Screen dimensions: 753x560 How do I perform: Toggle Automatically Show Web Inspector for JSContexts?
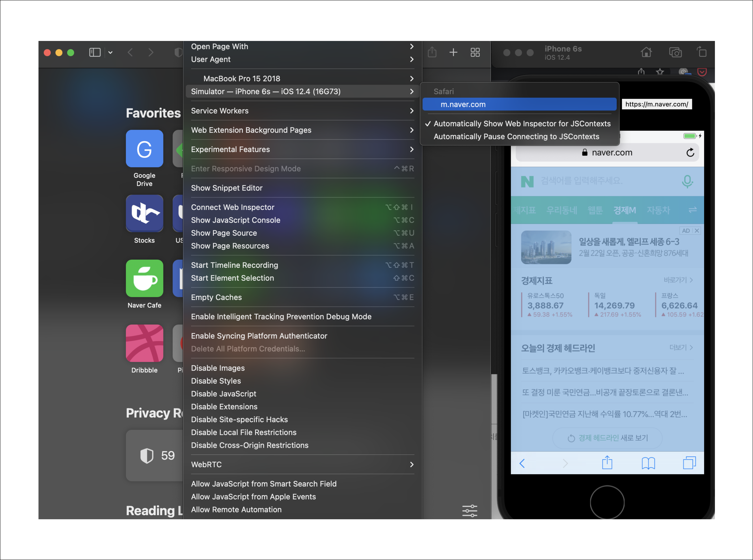(x=522, y=124)
